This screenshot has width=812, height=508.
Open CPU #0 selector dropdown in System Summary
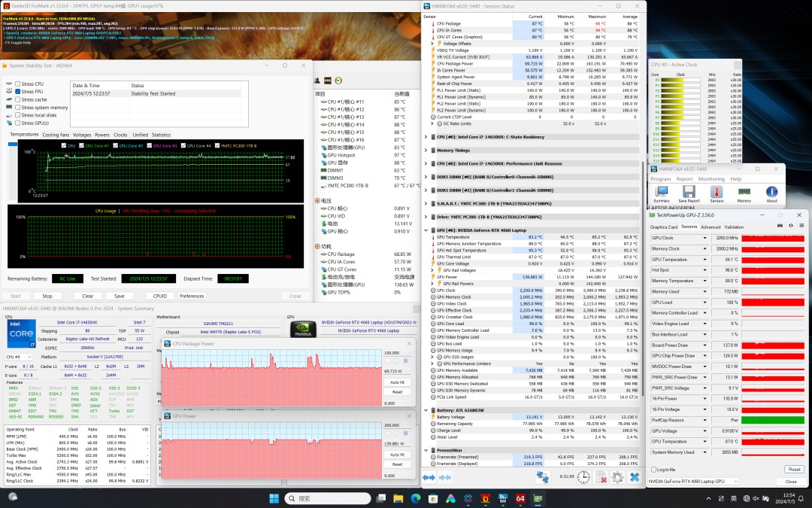coord(19,357)
